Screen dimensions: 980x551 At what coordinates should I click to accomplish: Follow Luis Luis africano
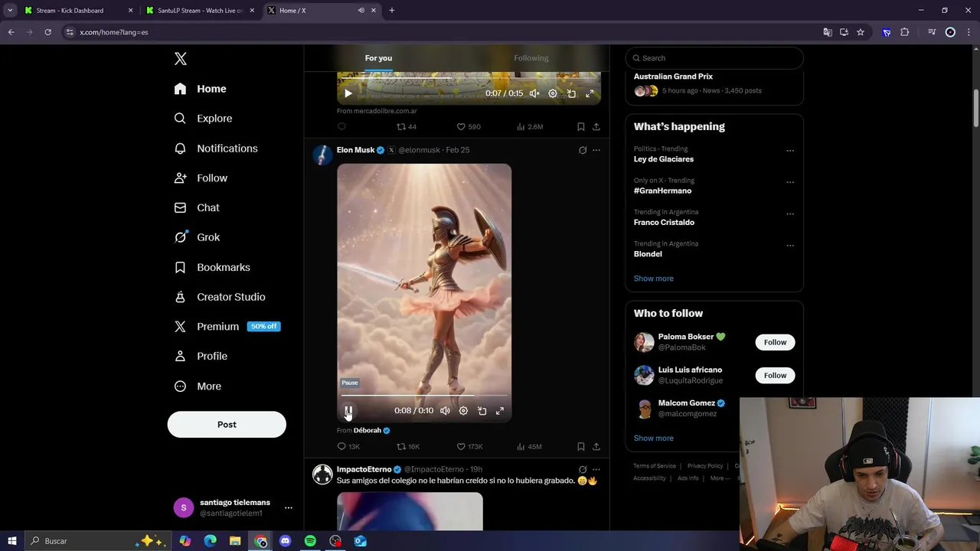[775, 375]
